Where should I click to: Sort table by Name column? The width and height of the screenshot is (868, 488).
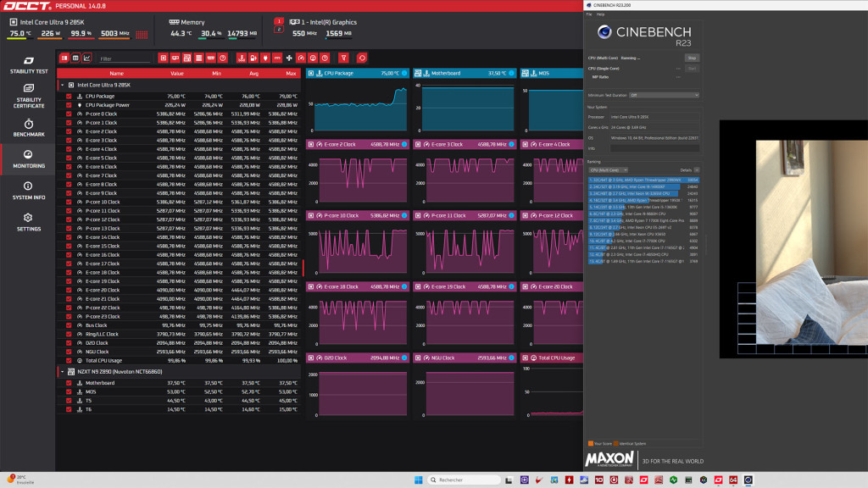pos(116,73)
